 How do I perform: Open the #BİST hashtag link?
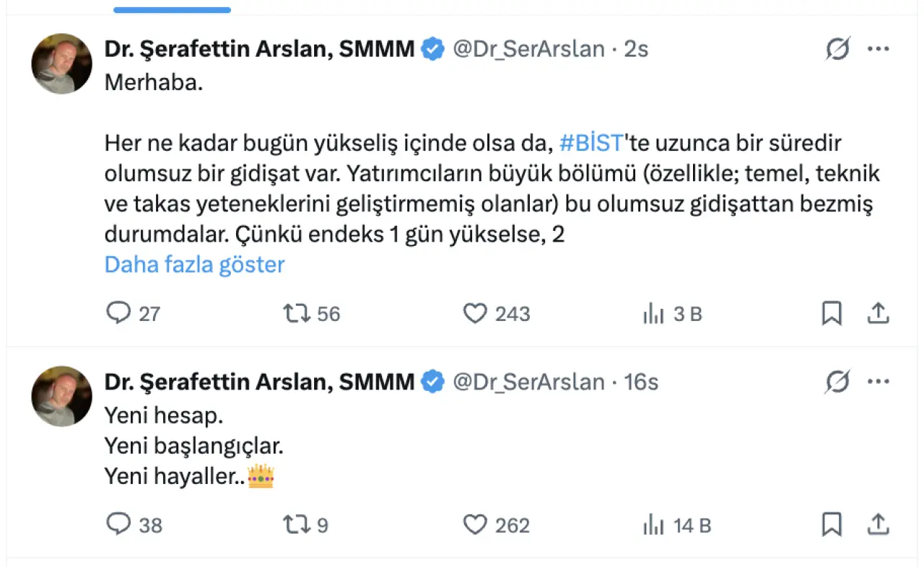tap(591, 143)
